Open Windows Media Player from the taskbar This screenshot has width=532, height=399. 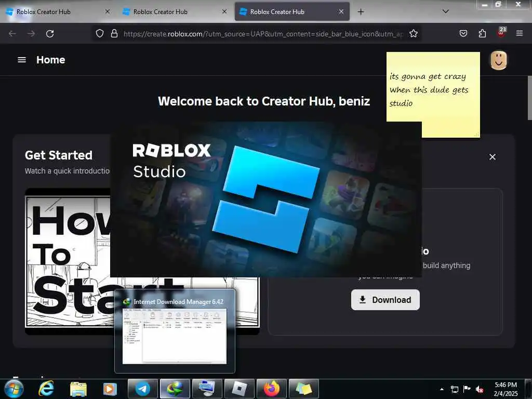110,389
